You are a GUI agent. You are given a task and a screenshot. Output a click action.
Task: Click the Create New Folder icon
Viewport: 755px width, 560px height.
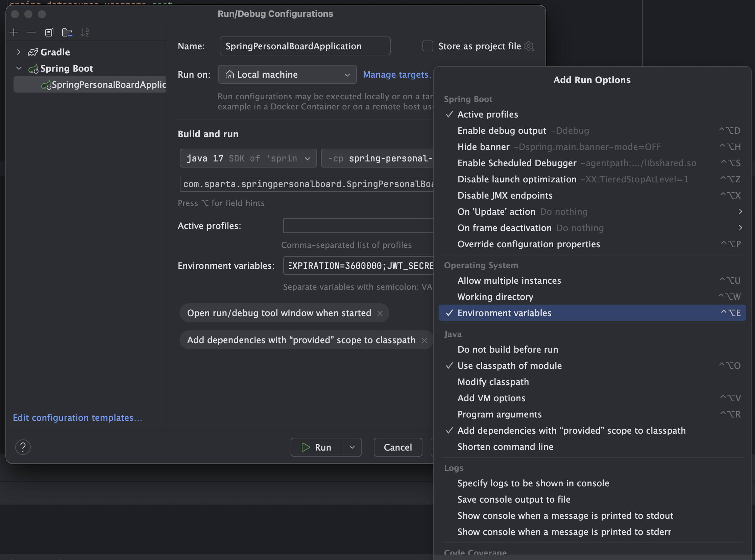tap(67, 32)
